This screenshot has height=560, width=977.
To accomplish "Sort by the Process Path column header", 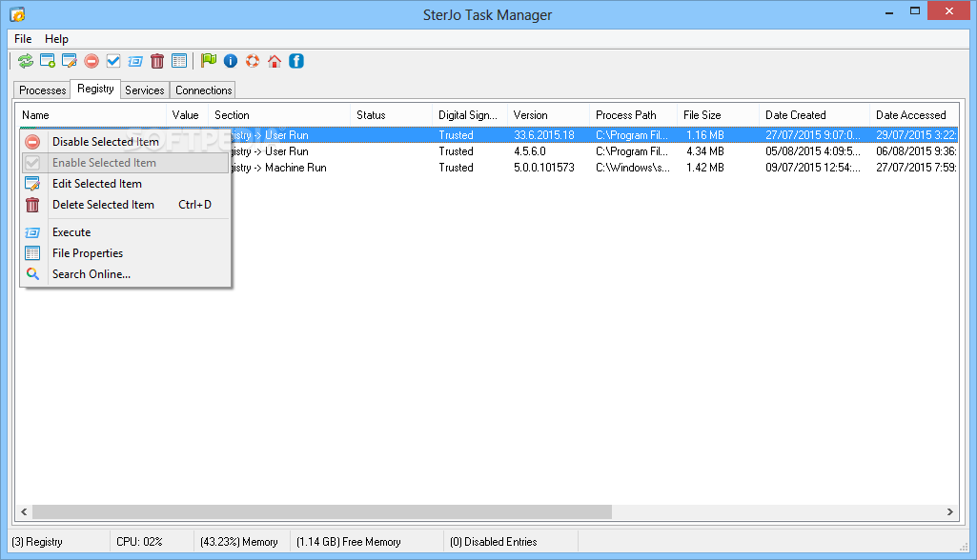I will point(633,115).
